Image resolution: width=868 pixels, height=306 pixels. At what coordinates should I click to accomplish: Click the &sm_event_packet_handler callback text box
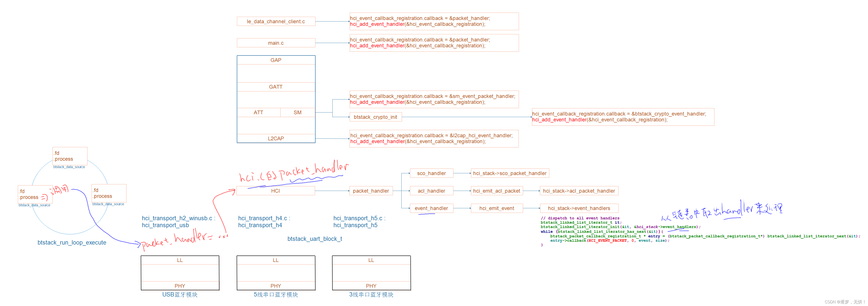point(434,99)
